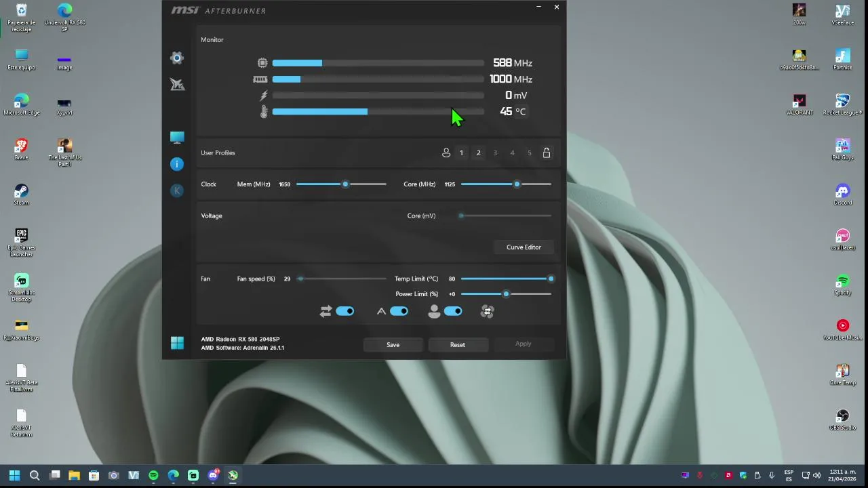The height and width of the screenshot is (488, 868).
Task: Click the Core (mV) voltage slider
Action: coord(506,216)
